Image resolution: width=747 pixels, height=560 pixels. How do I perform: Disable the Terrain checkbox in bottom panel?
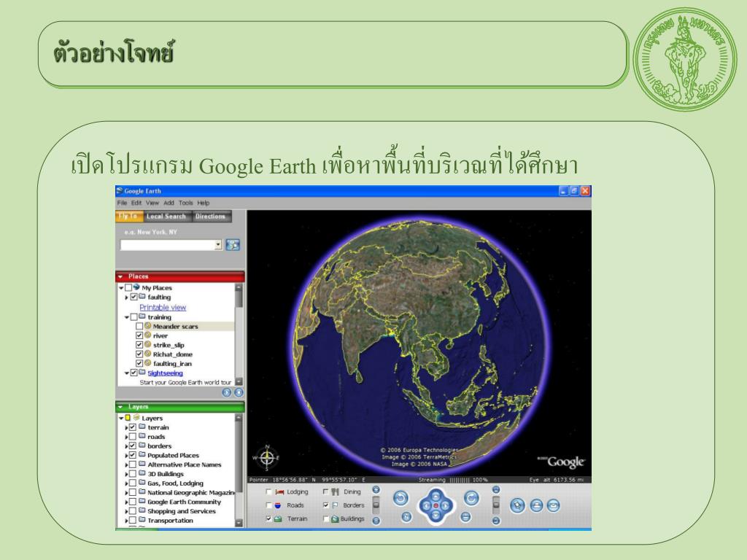269,518
